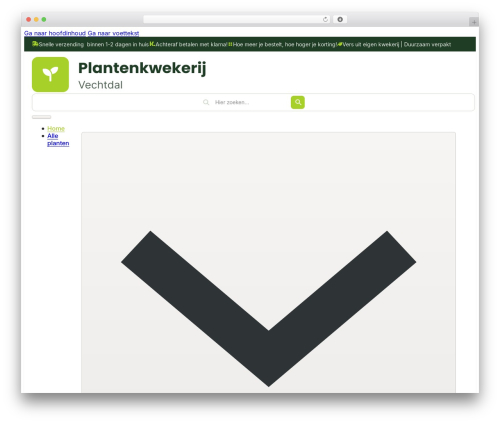Click the browser download icon
The width and height of the screenshot is (500, 423).
(x=340, y=19)
